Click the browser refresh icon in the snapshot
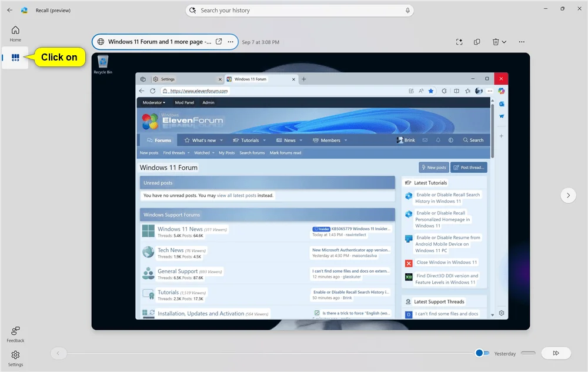588x372 pixels. [x=153, y=91]
